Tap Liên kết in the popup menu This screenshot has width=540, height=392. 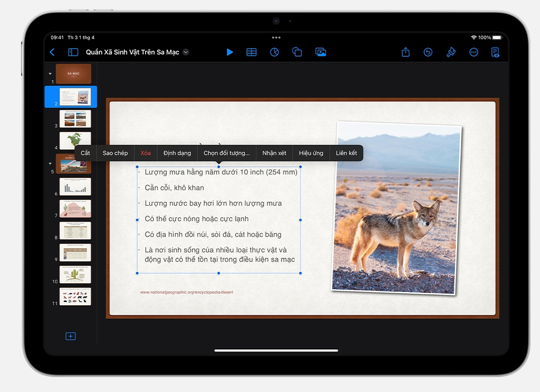click(346, 153)
